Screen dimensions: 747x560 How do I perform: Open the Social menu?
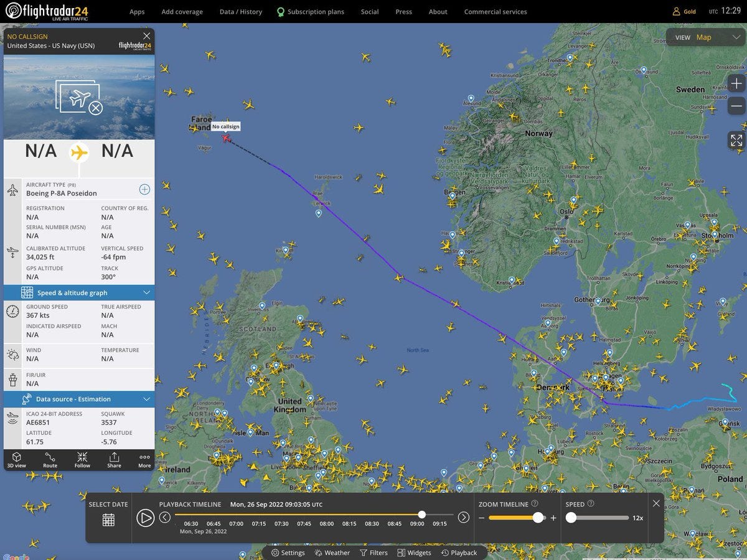[x=370, y=12]
